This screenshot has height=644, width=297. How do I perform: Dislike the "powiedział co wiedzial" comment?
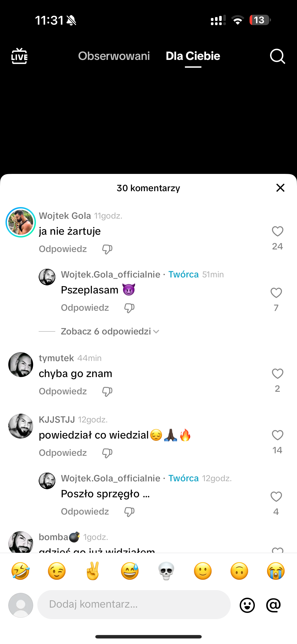107,453
